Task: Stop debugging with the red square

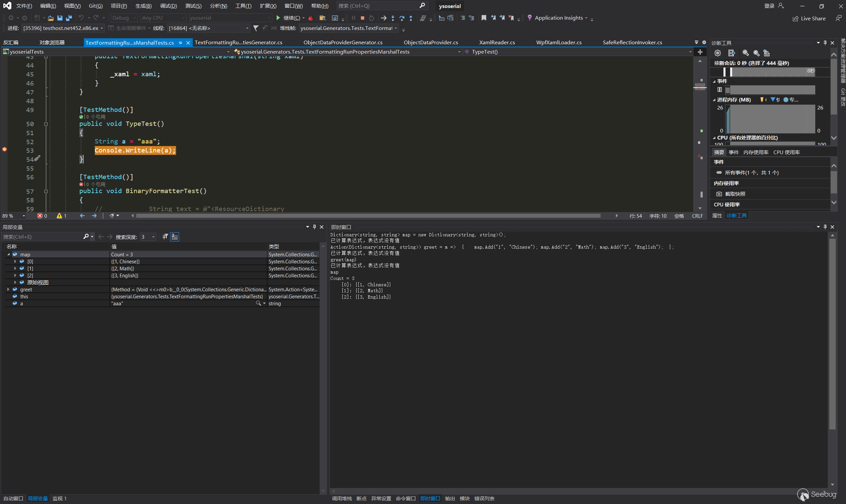Action: tap(362, 18)
